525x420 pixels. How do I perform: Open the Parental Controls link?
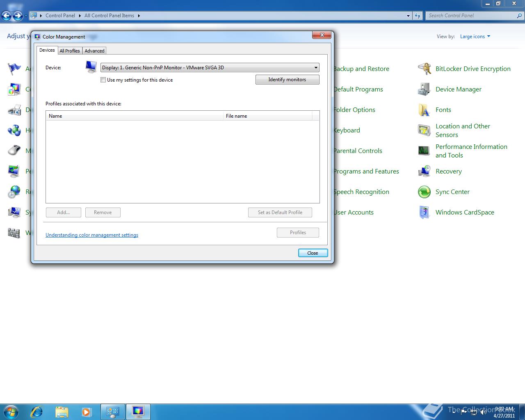click(x=358, y=151)
